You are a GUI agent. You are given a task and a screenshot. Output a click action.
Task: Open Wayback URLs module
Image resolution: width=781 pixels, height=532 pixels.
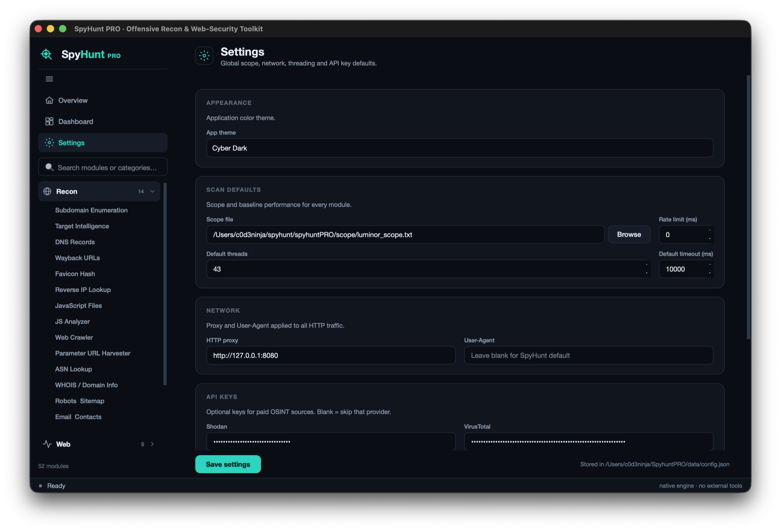point(77,257)
